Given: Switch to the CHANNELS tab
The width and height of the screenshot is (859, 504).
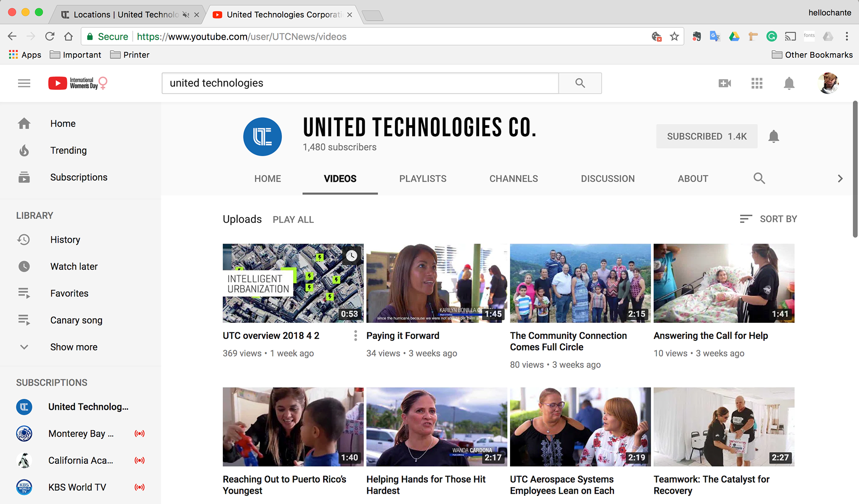Looking at the screenshot, I should point(514,178).
